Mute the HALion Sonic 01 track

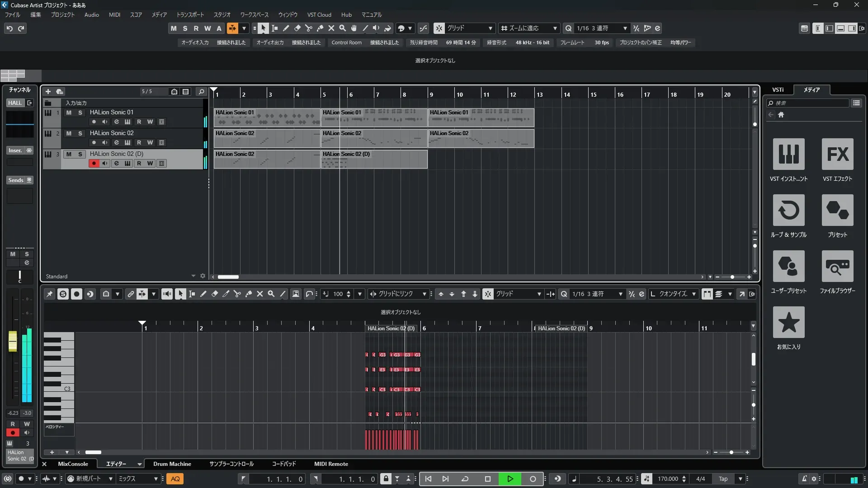point(69,113)
